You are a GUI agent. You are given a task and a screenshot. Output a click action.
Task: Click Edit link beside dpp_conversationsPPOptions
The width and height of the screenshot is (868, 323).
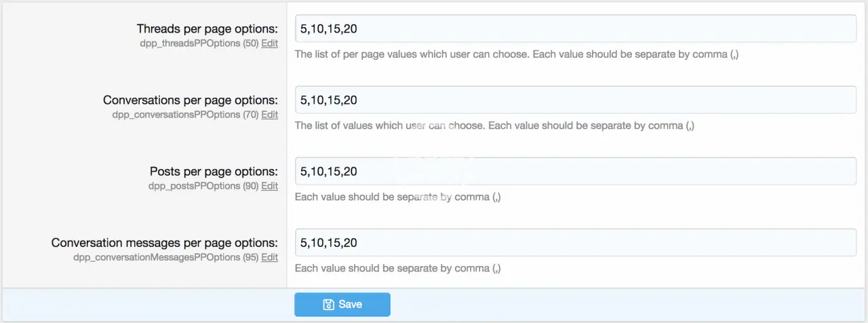point(269,115)
